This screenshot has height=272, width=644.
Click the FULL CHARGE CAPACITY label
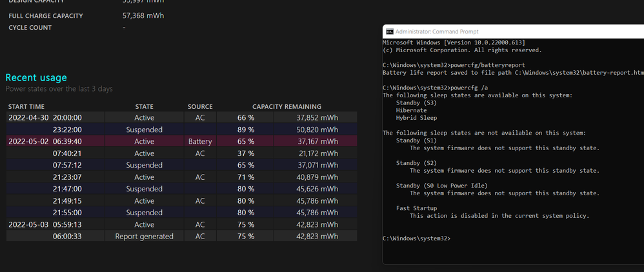(45, 15)
